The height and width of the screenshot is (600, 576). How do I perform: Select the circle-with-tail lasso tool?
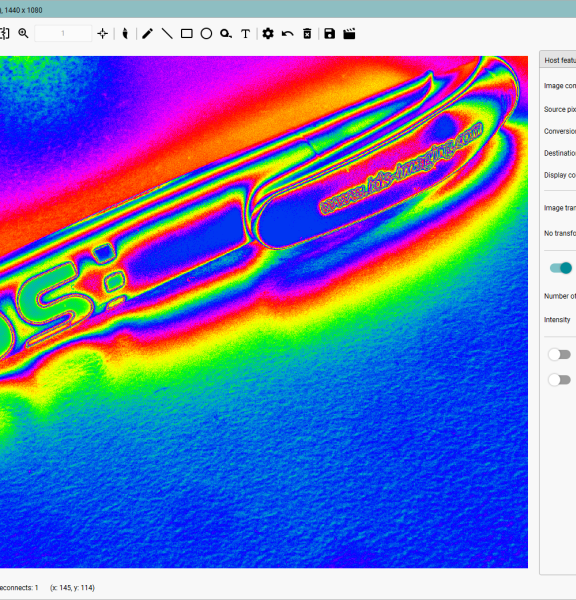(226, 34)
